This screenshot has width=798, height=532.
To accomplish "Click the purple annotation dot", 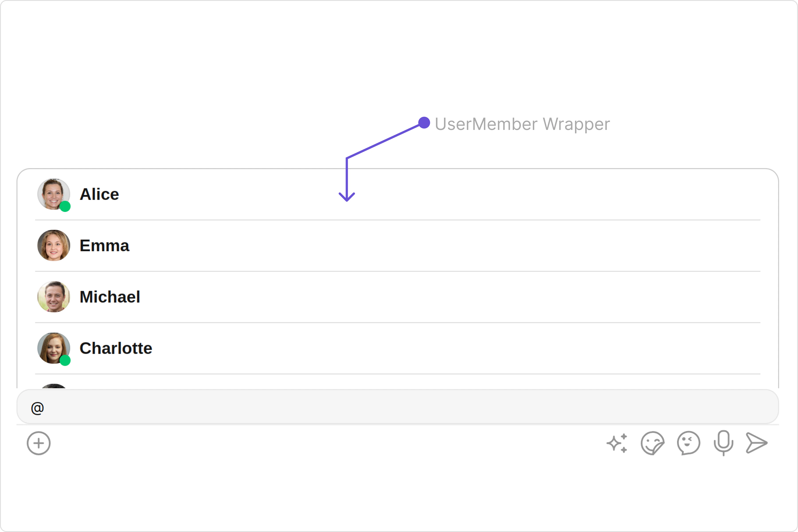I will pos(424,123).
